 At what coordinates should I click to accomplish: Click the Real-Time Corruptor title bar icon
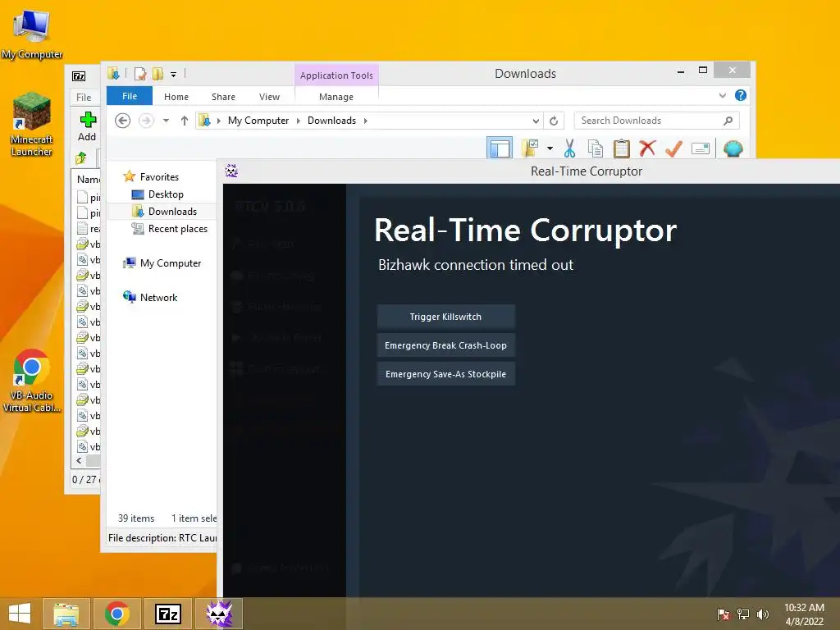click(x=231, y=171)
